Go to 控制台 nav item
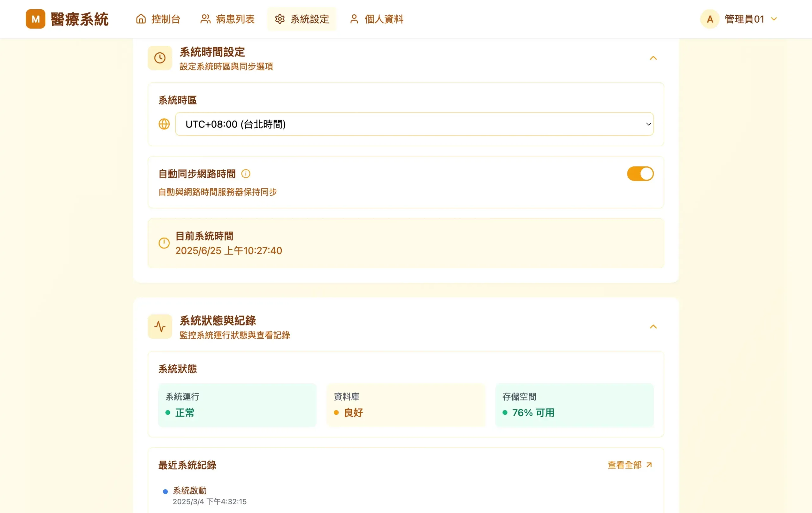 (x=158, y=19)
